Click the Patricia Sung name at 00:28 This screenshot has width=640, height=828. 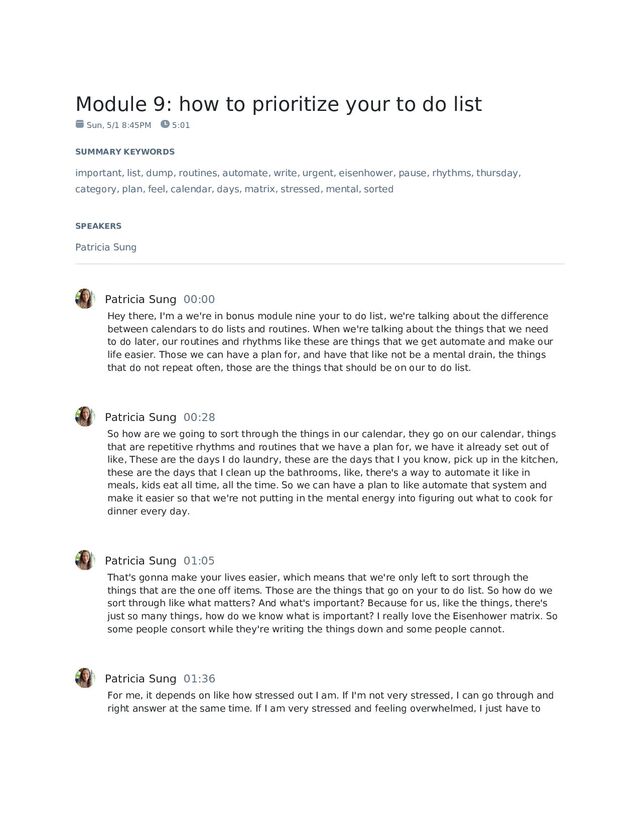click(x=140, y=417)
